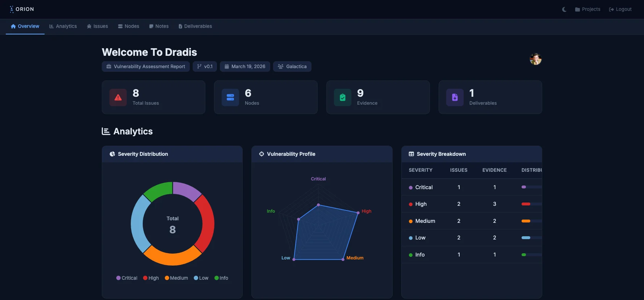Image resolution: width=644 pixels, height=300 pixels.
Task: Click the red segment of donut chart
Action: click(x=206, y=224)
